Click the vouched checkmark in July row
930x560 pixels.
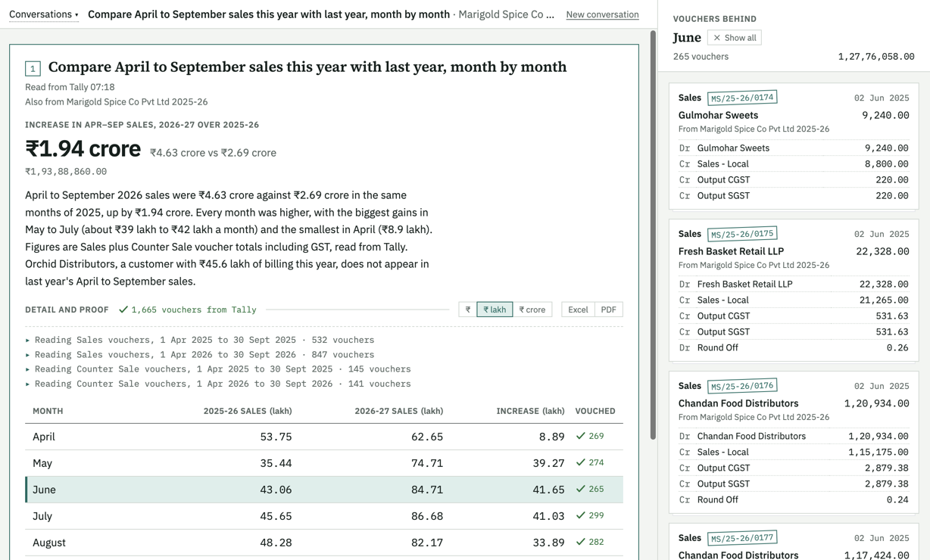click(x=581, y=515)
